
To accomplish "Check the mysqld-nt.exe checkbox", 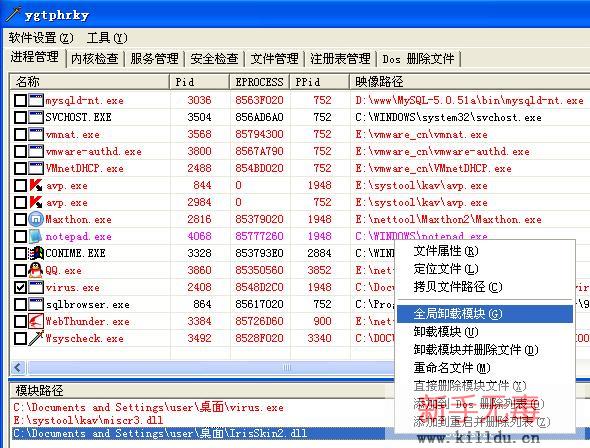I will point(20,100).
